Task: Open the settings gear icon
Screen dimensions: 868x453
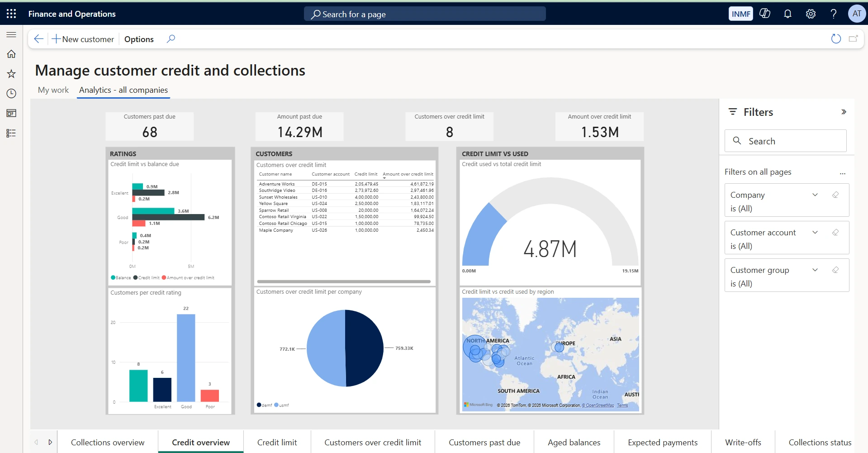Action: pyautogui.click(x=811, y=14)
